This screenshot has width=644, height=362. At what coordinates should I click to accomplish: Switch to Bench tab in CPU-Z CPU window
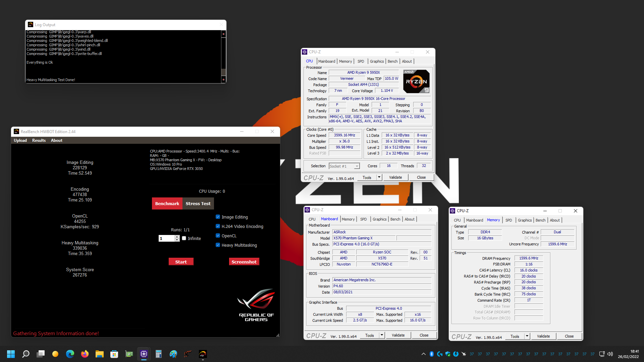[x=392, y=61]
